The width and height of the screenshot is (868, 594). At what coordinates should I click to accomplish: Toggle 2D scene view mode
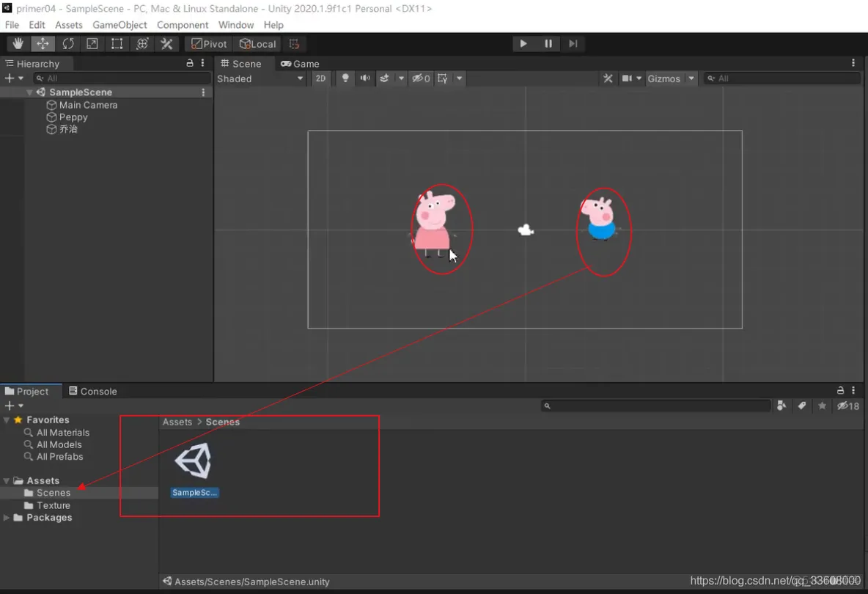[320, 78]
